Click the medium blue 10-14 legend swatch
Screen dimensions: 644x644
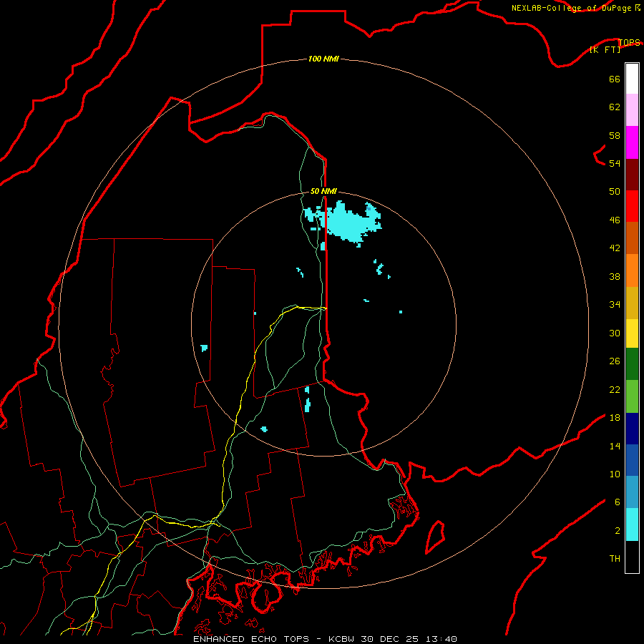click(x=632, y=460)
